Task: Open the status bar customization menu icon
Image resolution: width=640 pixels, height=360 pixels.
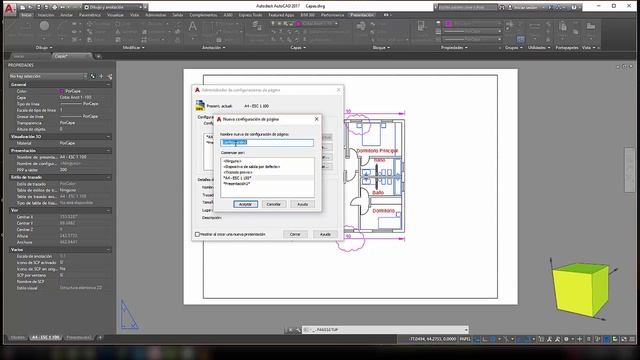Action: point(632,339)
